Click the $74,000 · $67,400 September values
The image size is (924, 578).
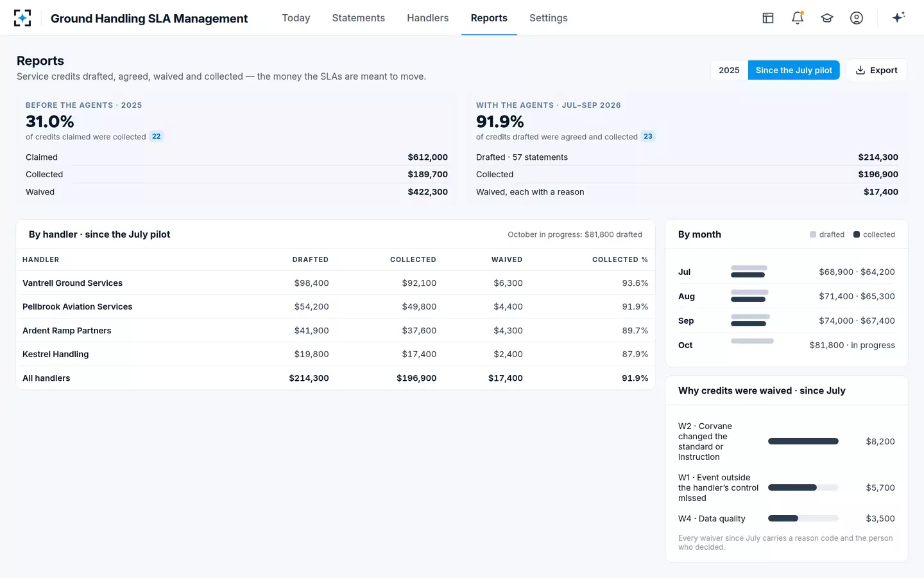[x=857, y=320]
